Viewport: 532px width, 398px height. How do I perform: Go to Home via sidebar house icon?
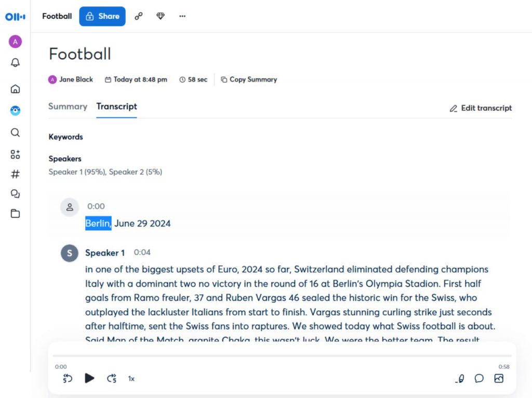click(x=15, y=89)
